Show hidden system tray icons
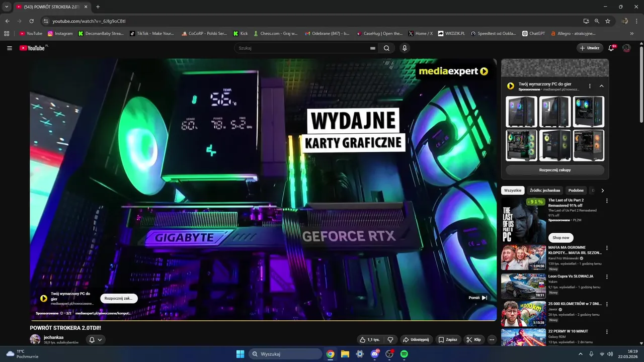 point(581,354)
